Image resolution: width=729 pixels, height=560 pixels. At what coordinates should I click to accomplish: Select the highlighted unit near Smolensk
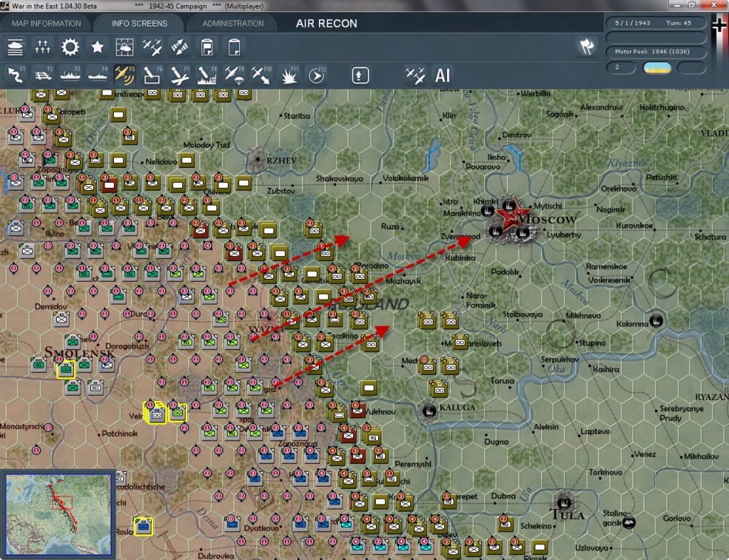(65, 370)
